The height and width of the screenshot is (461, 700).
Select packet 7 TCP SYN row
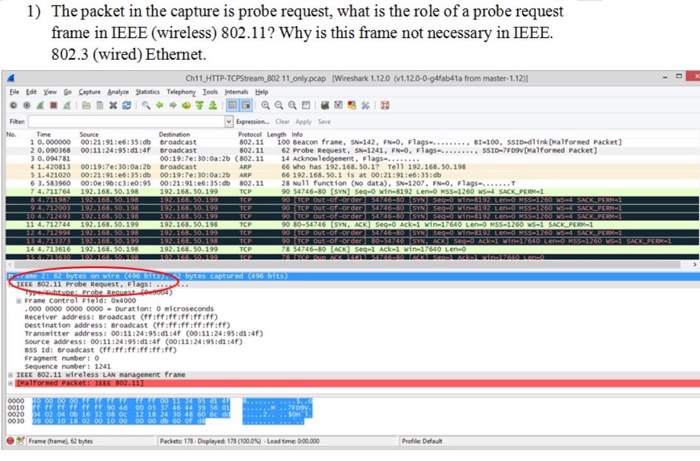352,191
